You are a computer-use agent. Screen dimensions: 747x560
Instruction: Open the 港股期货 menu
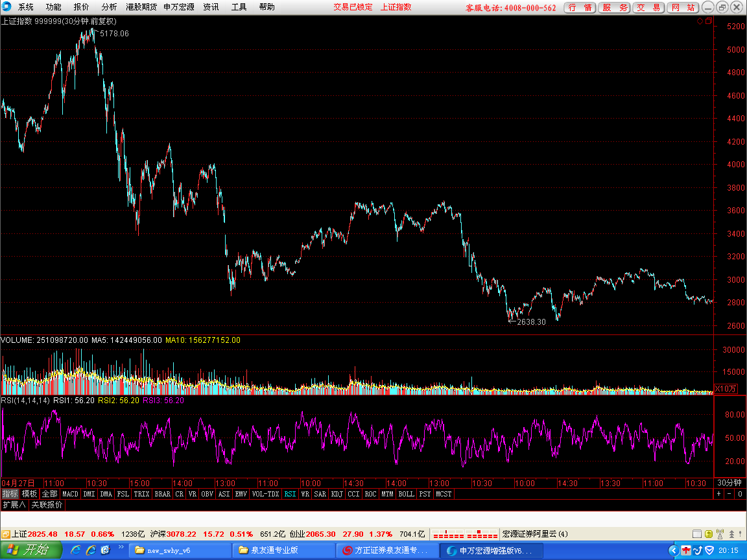click(141, 7)
